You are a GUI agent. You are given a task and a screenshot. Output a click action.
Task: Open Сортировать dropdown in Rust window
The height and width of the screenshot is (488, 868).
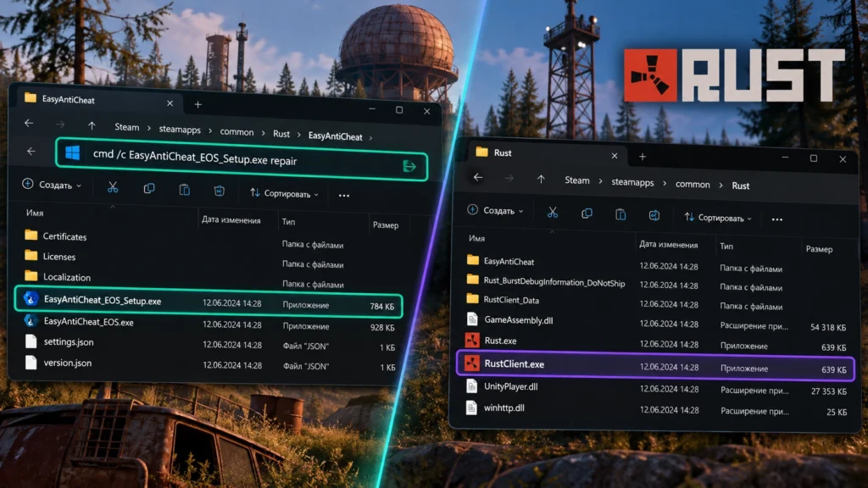pos(718,218)
